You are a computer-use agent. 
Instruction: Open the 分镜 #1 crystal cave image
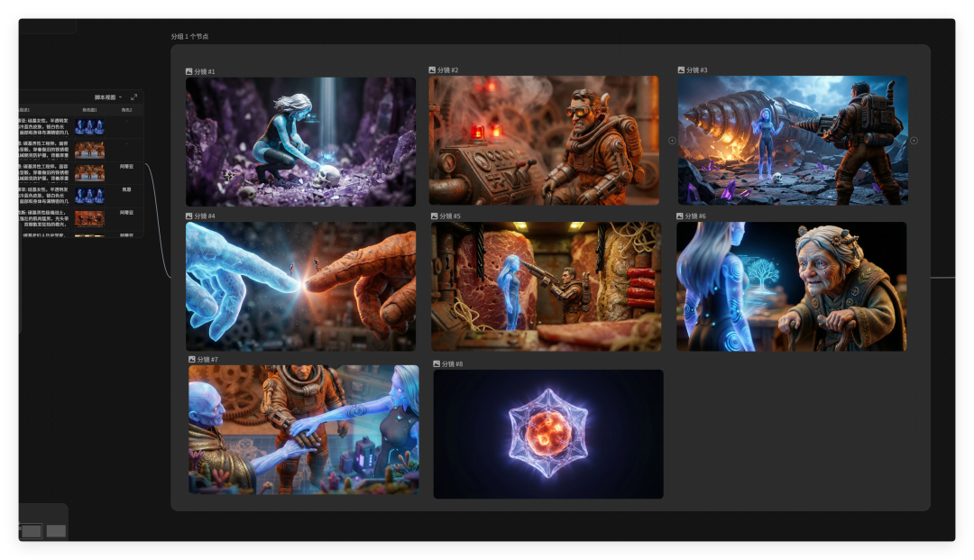300,142
